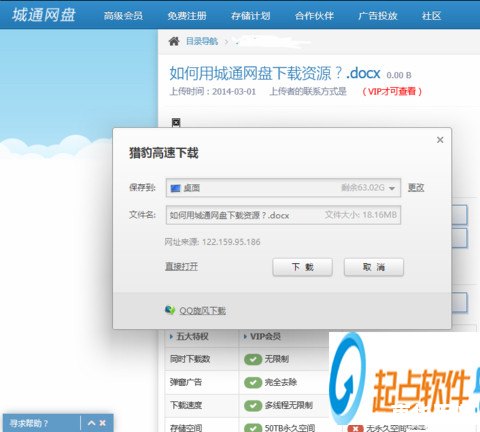
Task: Click the VIP才可查看 red link
Action: (392, 91)
